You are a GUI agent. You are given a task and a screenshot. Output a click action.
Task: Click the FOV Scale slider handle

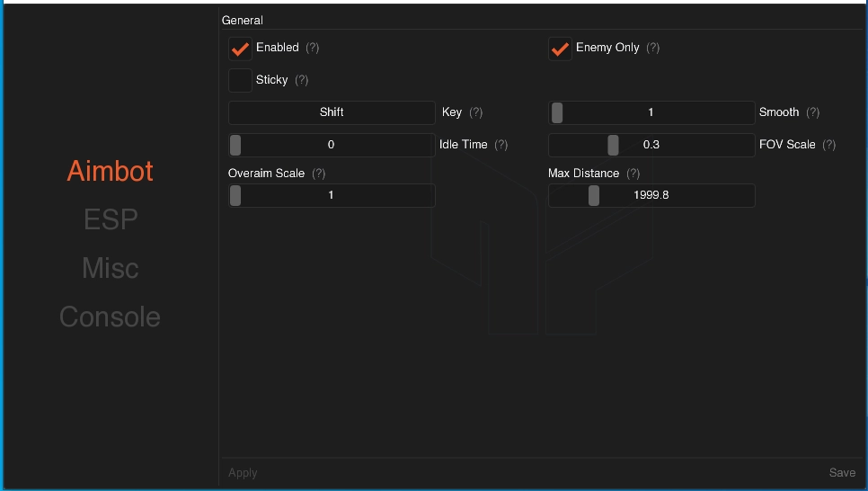pos(613,145)
